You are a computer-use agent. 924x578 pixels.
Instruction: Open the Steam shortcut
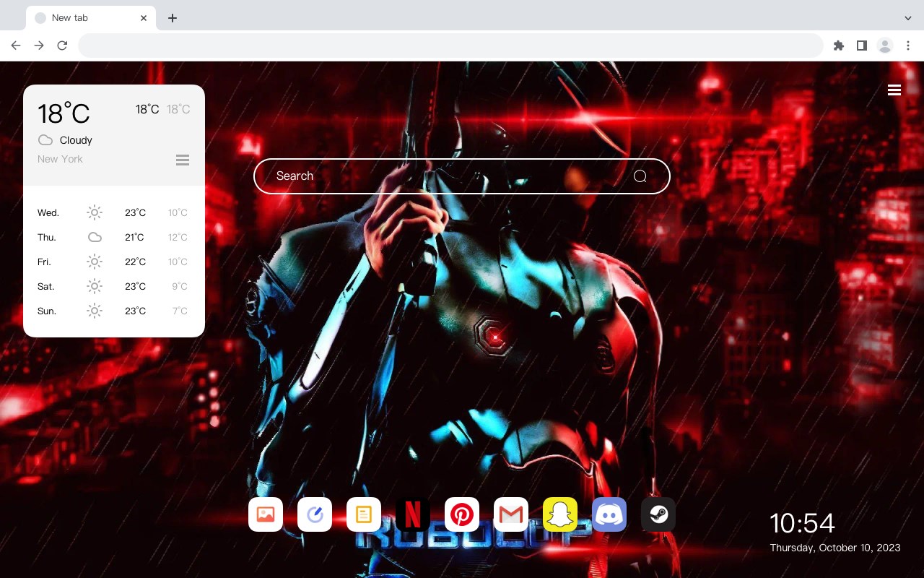pos(658,514)
